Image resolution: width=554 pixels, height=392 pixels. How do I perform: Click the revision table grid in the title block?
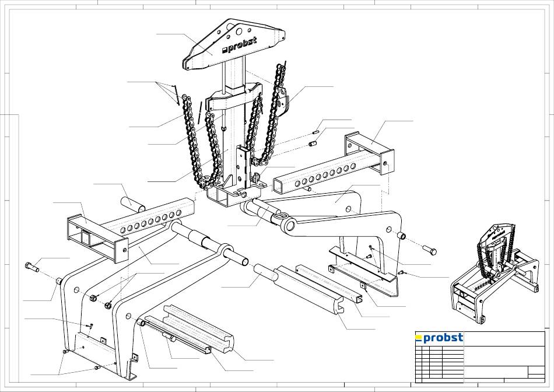click(x=440, y=365)
